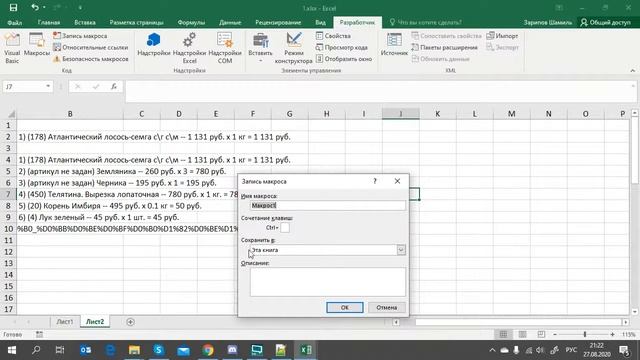Select column B header
640x360 pixels.
(70, 114)
